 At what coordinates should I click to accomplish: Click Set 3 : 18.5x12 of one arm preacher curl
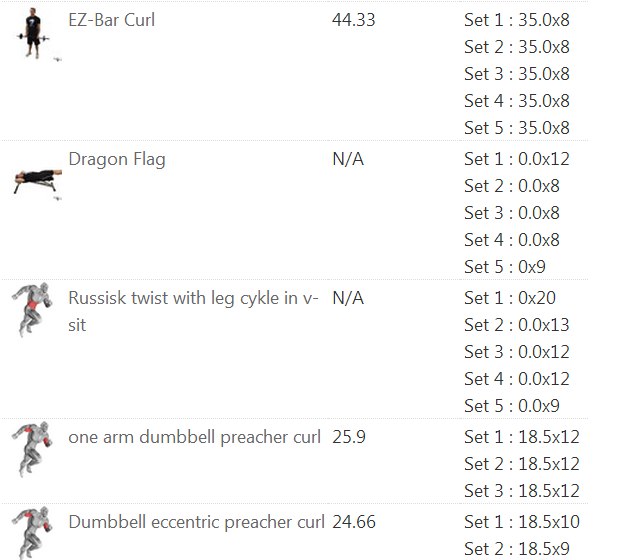click(522, 491)
